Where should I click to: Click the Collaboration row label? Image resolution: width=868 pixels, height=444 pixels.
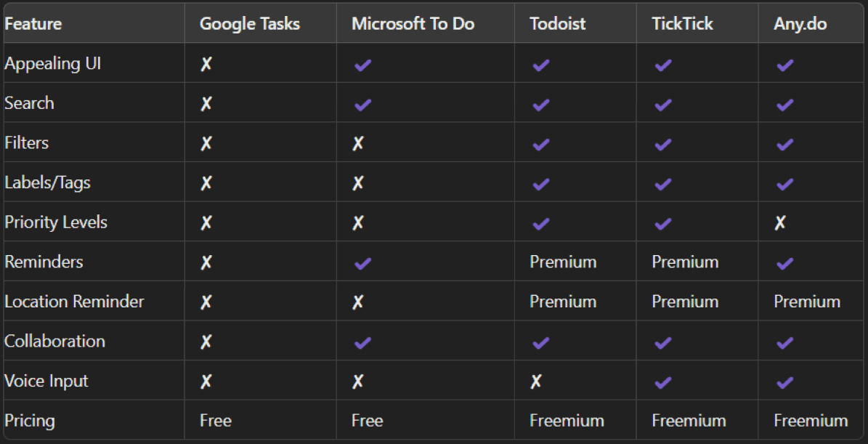point(54,342)
